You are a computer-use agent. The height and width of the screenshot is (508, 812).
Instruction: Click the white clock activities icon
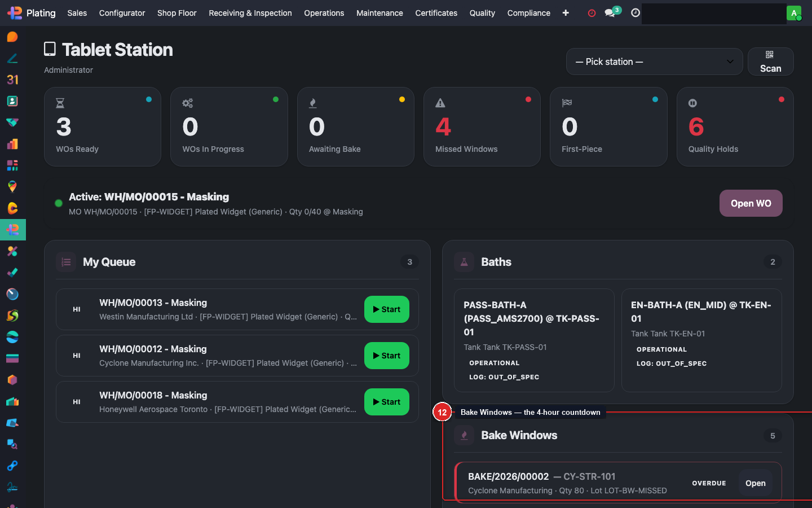click(x=636, y=13)
